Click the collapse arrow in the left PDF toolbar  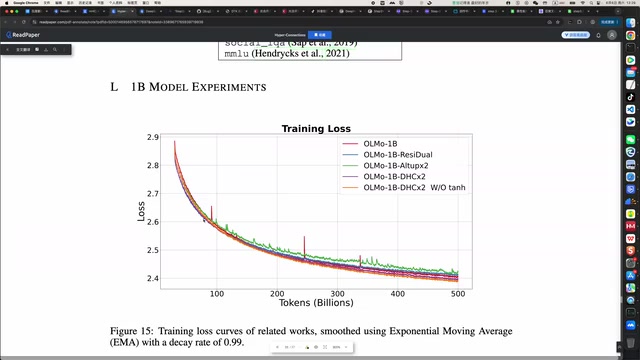click(7, 49)
